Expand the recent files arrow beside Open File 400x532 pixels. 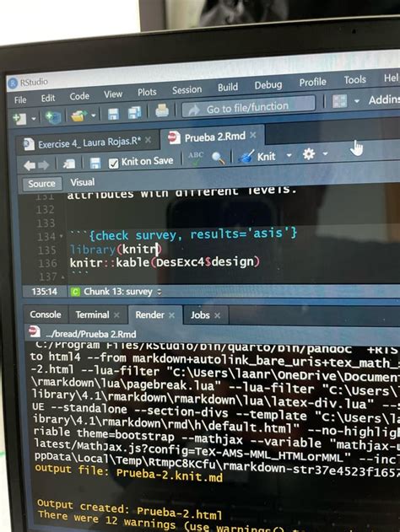pyautogui.click(x=94, y=116)
